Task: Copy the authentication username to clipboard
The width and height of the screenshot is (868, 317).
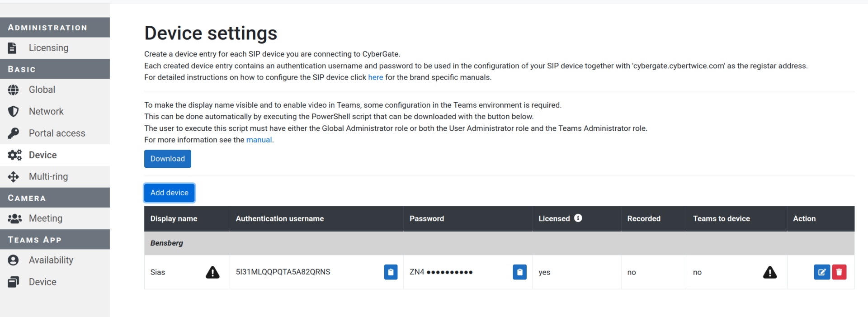Action: pos(391,272)
